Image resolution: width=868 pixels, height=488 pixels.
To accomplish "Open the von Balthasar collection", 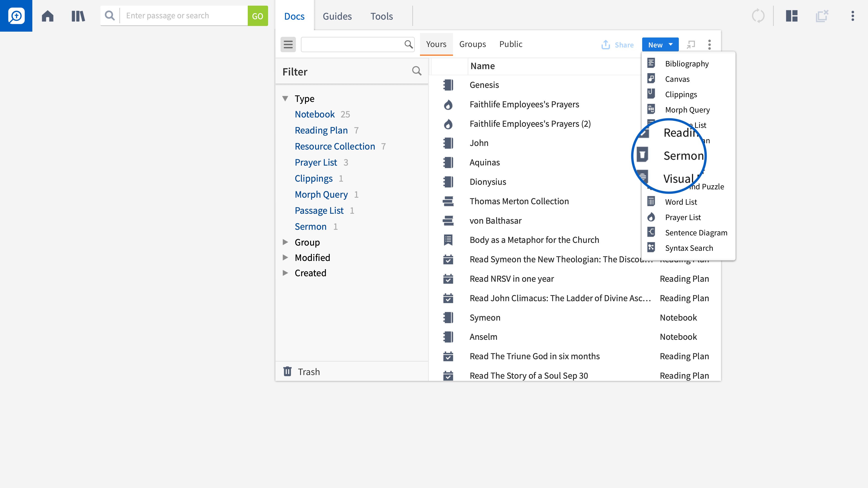I will 495,221.
